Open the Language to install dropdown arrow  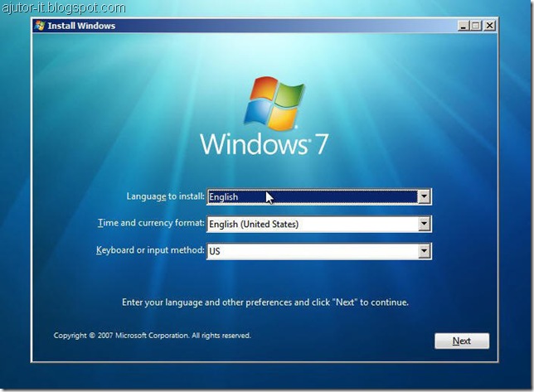pyautogui.click(x=424, y=196)
